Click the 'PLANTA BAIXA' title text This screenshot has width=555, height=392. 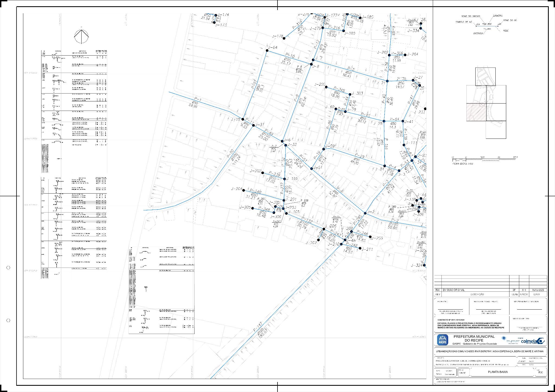point(498,372)
